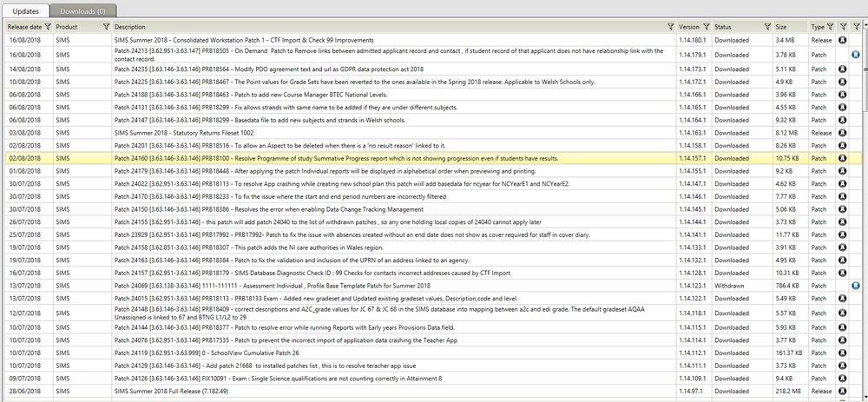Select the highlighted Patch 24160 description

[337, 158]
